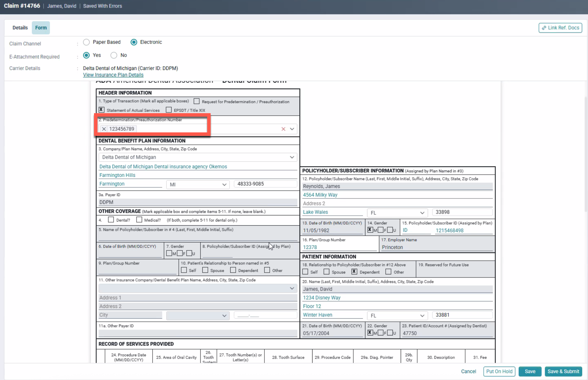The image size is (588, 380).
Task: Click the Put On Hold button
Action: [499, 371]
